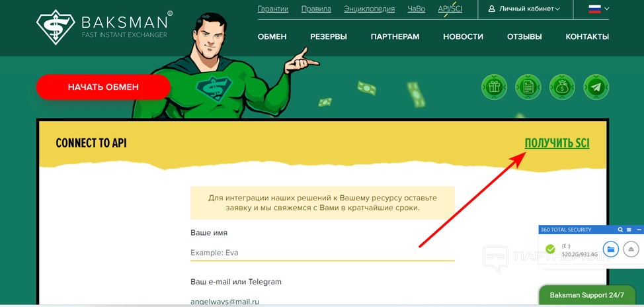644x307 pixels.
Task: Expand the Личный кабинет dropdown
Action: click(524, 9)
